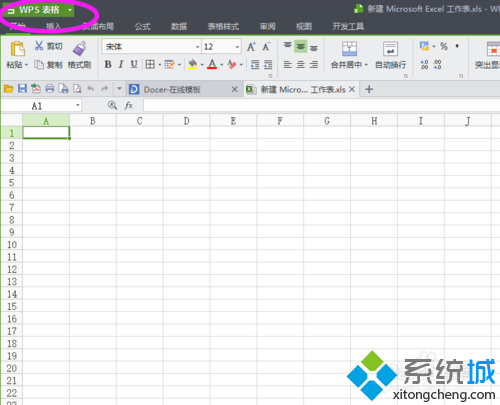500x405 pixels.
Task: Increase font size with large A icon
Action: click(251, 47)
